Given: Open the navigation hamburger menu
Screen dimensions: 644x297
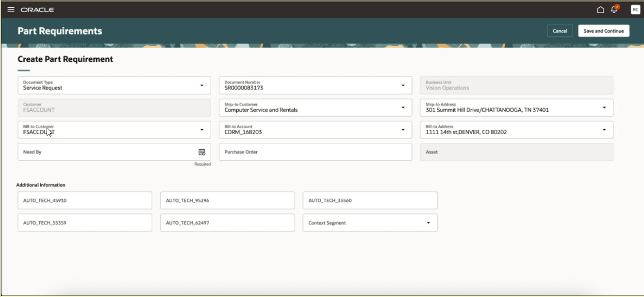Looking at the screenshot, I should pos(11,9).
